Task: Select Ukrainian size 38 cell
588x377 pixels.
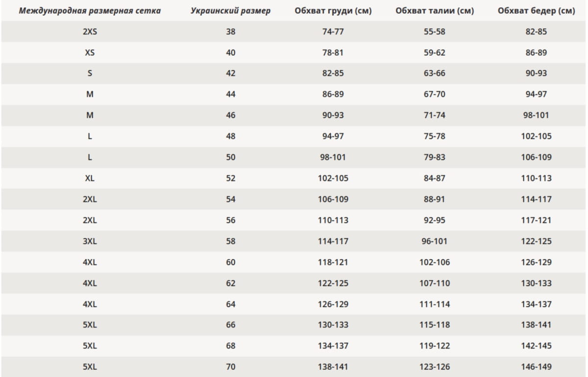Action: pos(230,32)
